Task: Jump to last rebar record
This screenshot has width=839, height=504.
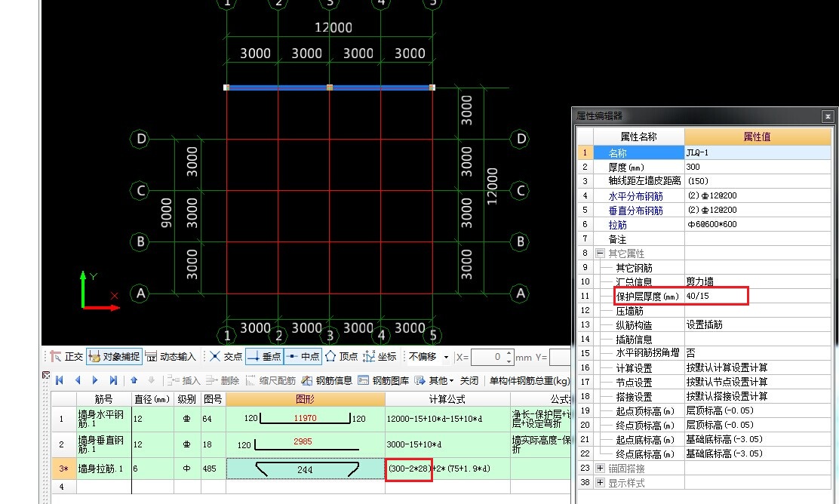Action: click(113, 380)
